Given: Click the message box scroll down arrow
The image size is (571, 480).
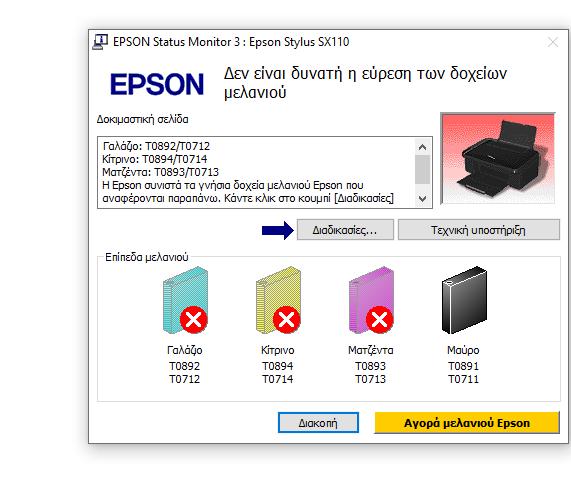Looking at the screenshot, I should [x=422, y=199].
